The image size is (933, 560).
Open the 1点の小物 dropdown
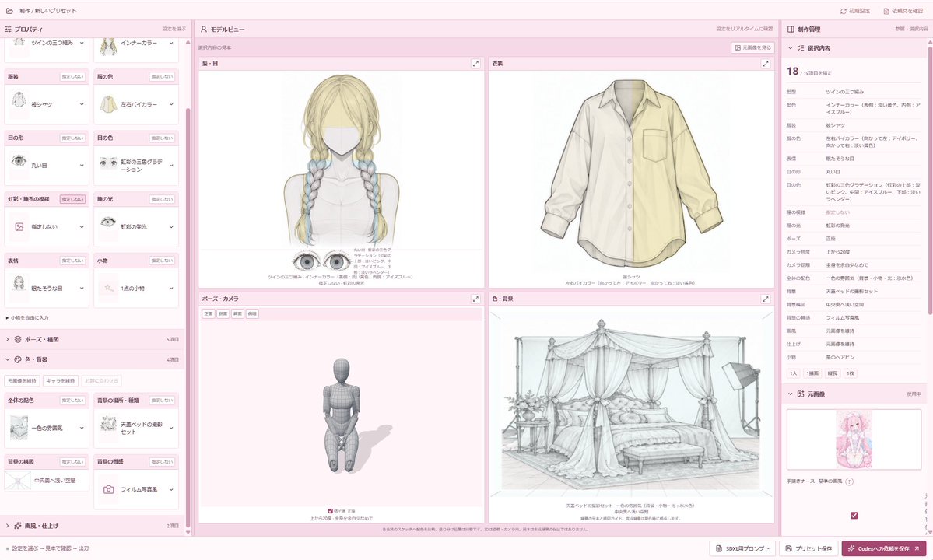tap(136, 288)
